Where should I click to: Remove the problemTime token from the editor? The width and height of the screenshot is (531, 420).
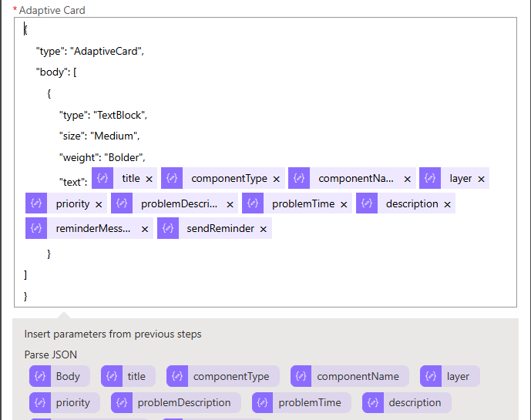coord(344,204)
